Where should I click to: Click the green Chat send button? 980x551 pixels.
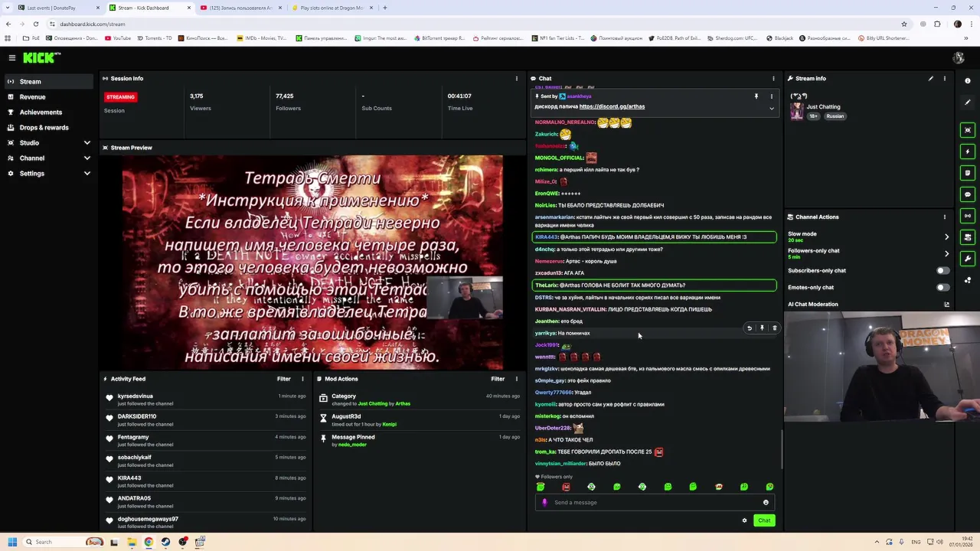point(764,520)
